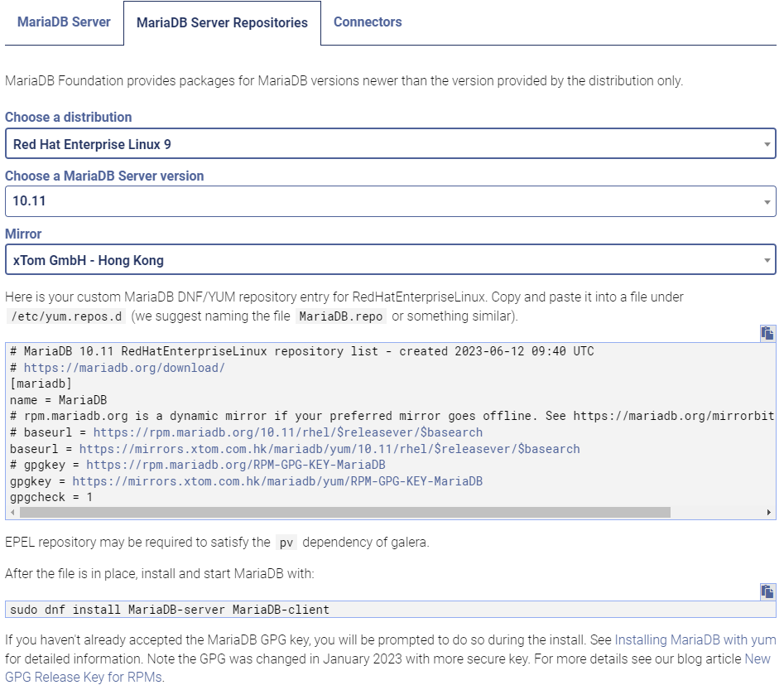Switch to the Connectors tab
The width and height of the screenshot is (784, 690).
368,22
